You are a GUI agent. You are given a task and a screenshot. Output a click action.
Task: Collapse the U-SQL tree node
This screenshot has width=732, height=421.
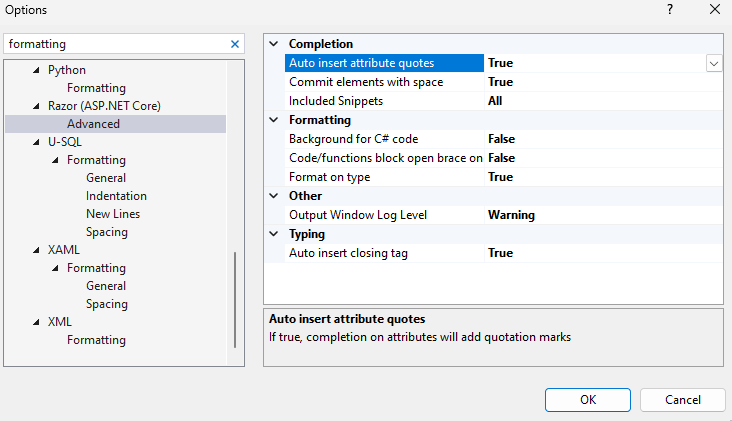click(x=37, y=142)
